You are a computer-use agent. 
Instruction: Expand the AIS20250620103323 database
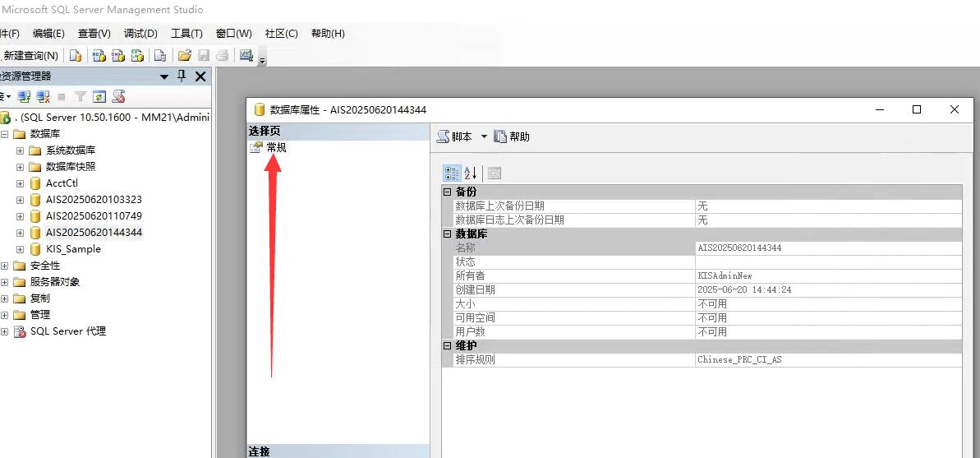point(20,200)
